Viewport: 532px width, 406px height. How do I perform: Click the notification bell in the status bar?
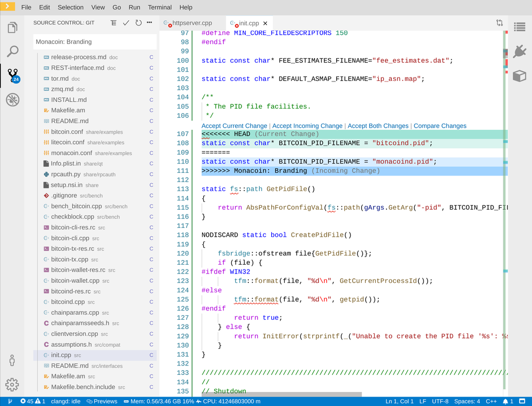pyautogui.click(x=508, y=401)
